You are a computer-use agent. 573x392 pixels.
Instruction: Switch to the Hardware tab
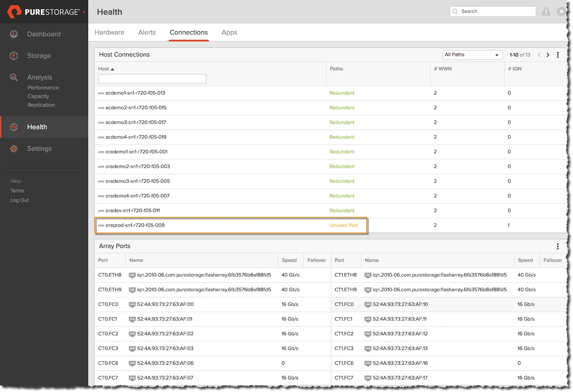click(110, 32)
